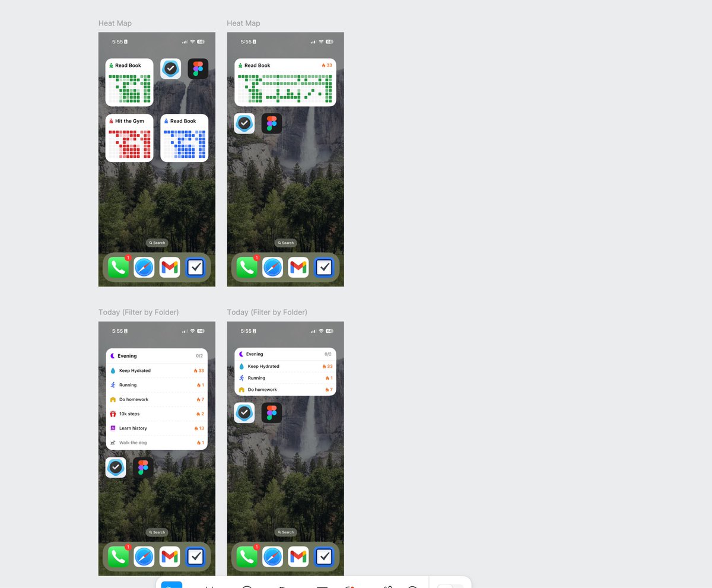Select the blue Read Book heat map widget
Image resolution: width=712 pixels, height=588 pixels.
point(185,138)
